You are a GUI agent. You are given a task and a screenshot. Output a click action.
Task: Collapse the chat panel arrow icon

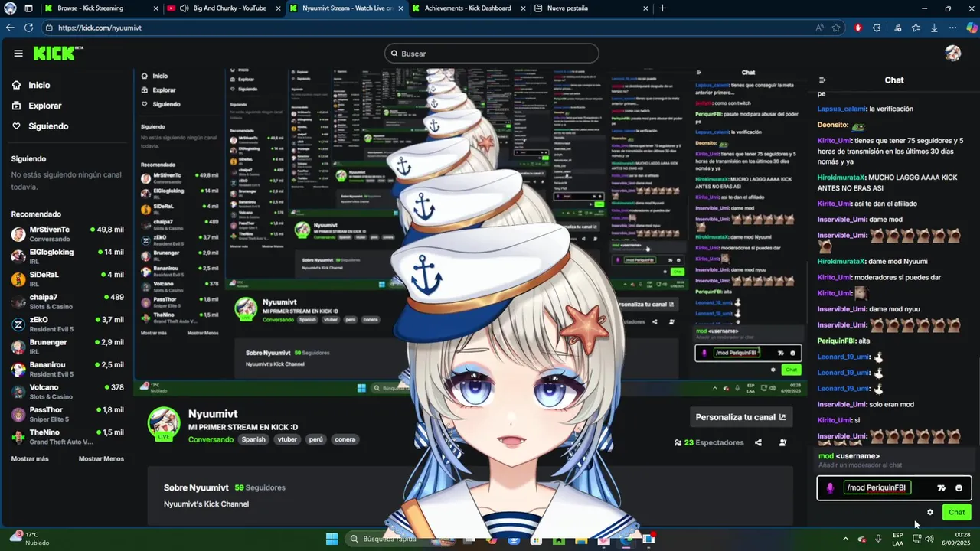click(822, 80)
